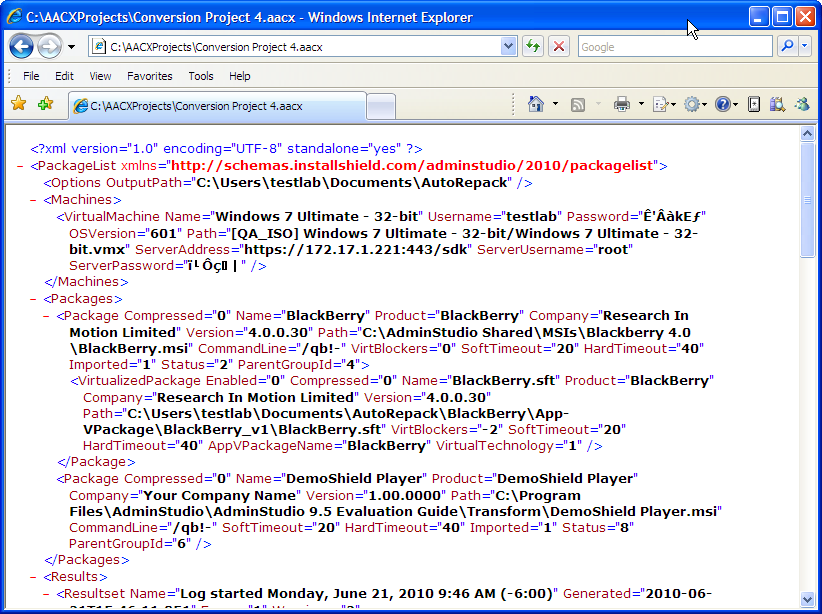Stop loading the page

(559, 46)
